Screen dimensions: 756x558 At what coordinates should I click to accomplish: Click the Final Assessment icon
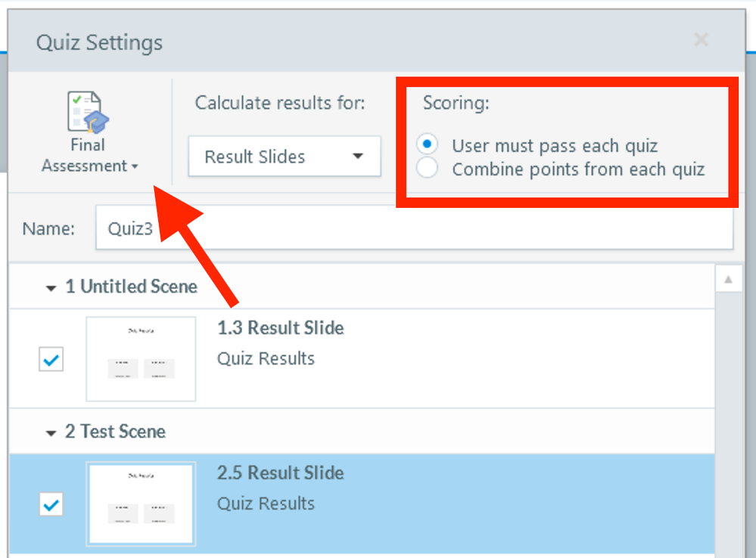(89, 112)
